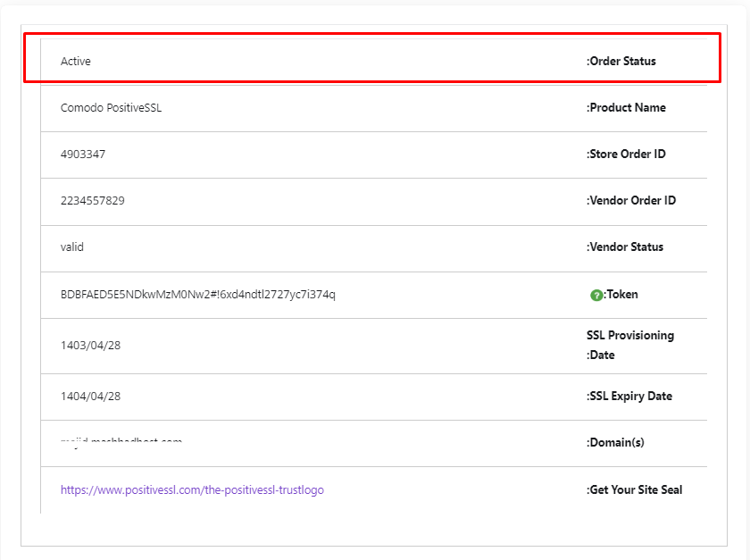Click the Get Your Site Seal label
750x560 pixels.
click(635, 489)
